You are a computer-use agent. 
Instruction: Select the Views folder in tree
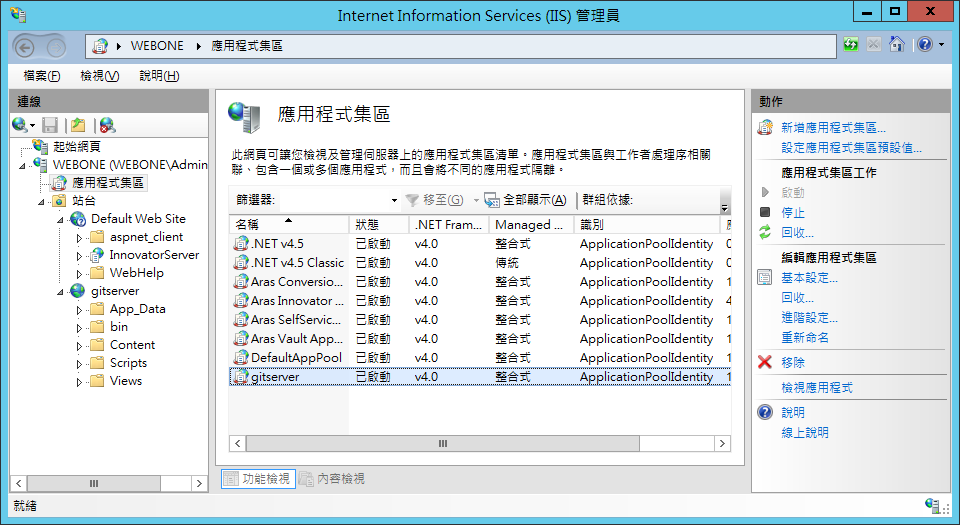126,381
